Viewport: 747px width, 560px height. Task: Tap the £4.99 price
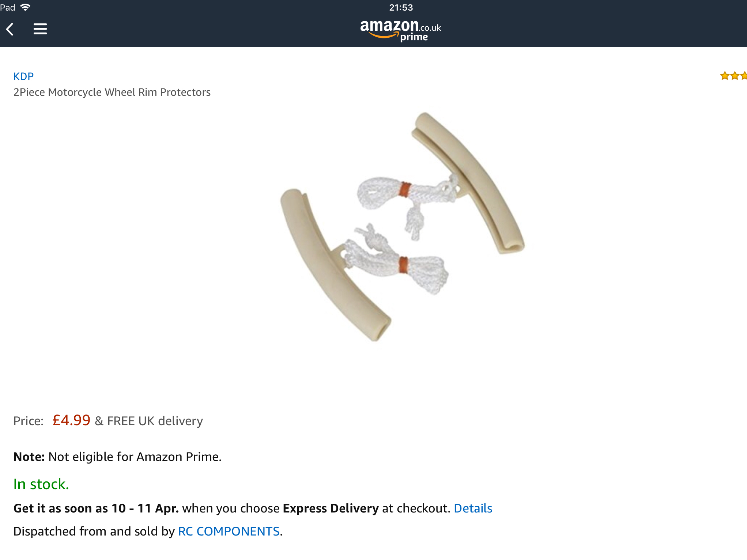[x=71, y=420]
